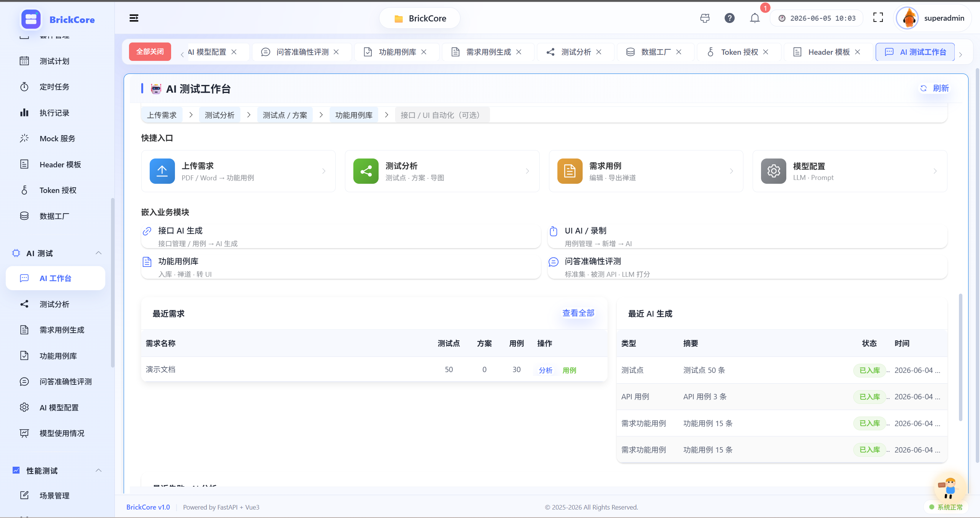Click the chevron on the 上传需求 card
The height and width of the screenshot is (518, 980).
(x=324, y=171)
